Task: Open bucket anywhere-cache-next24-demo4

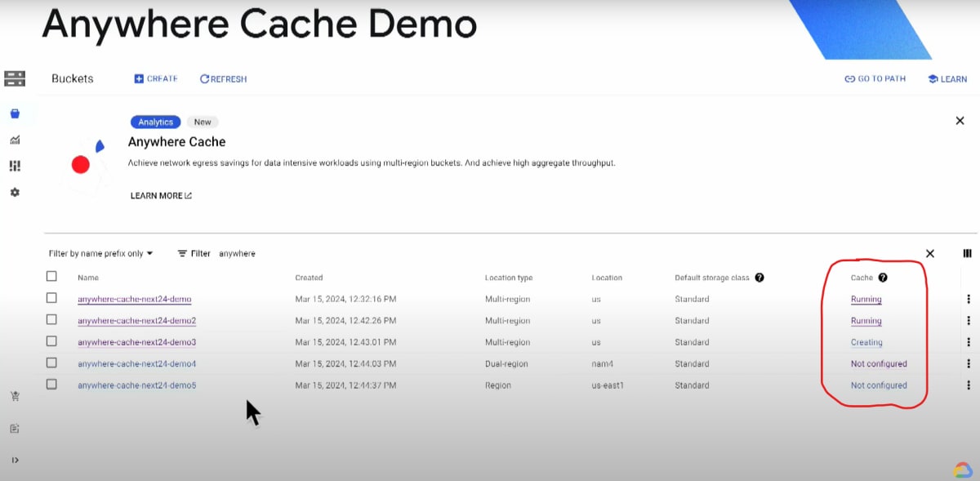Action: (x=136, y=364)
